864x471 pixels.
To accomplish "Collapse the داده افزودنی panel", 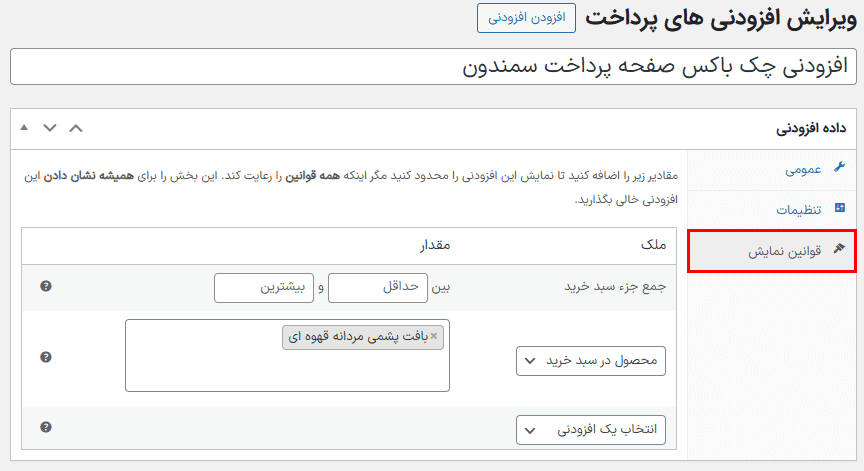I will (x=24, y=127).
